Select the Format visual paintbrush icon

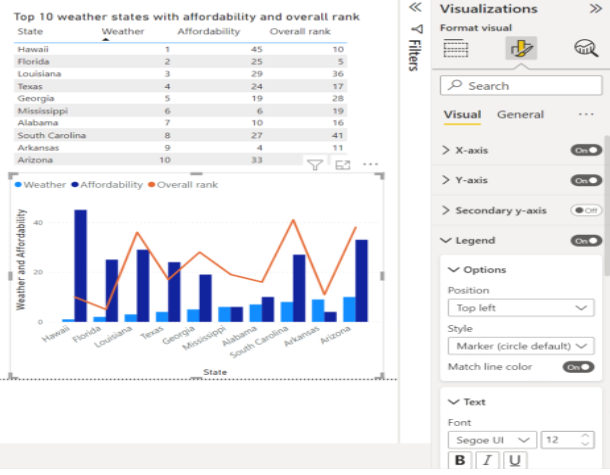point(519,48)
